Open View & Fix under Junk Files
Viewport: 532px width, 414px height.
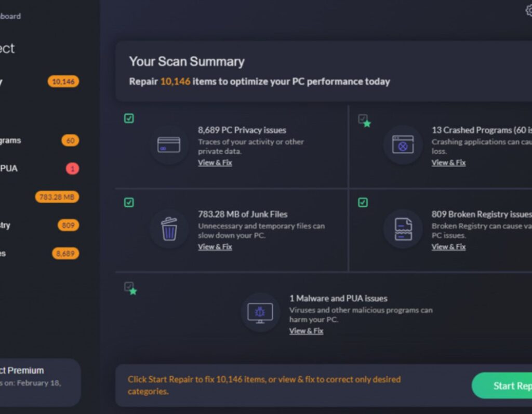pyautogui.click(x=215, y=247)
